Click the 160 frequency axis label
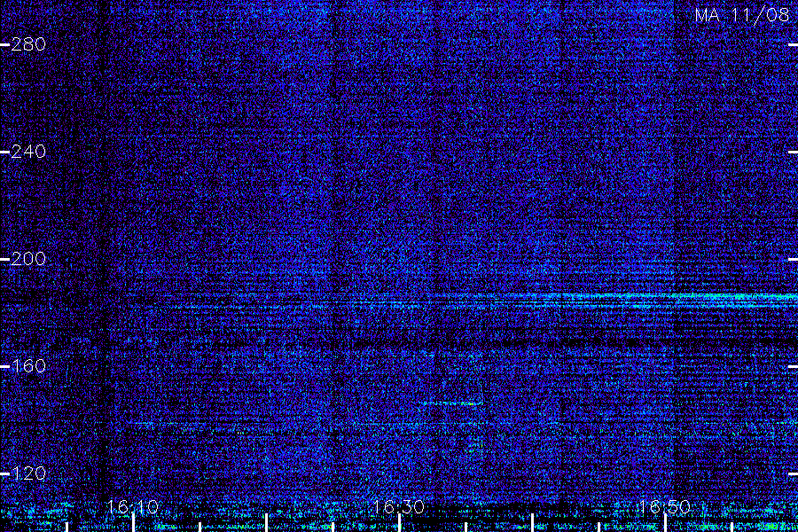Image resolution: width=798 pixels, height=532 pixels. point(28,365)
